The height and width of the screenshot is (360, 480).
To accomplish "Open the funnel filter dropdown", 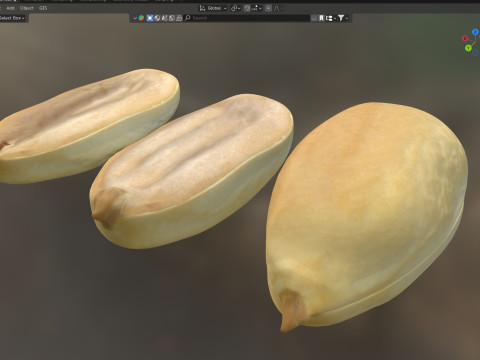I will pyautogui.click(x=343, y=18).
